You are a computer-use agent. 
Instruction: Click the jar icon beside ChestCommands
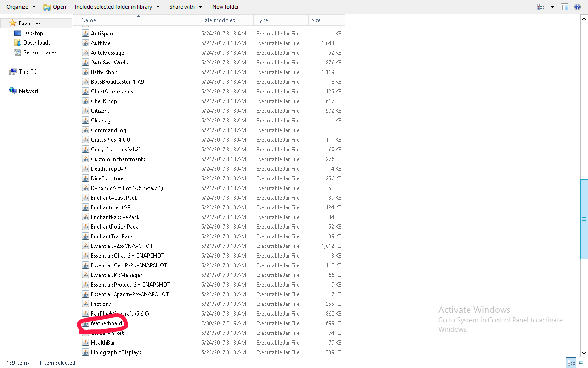pyautogui.click(x=85, y=92)
